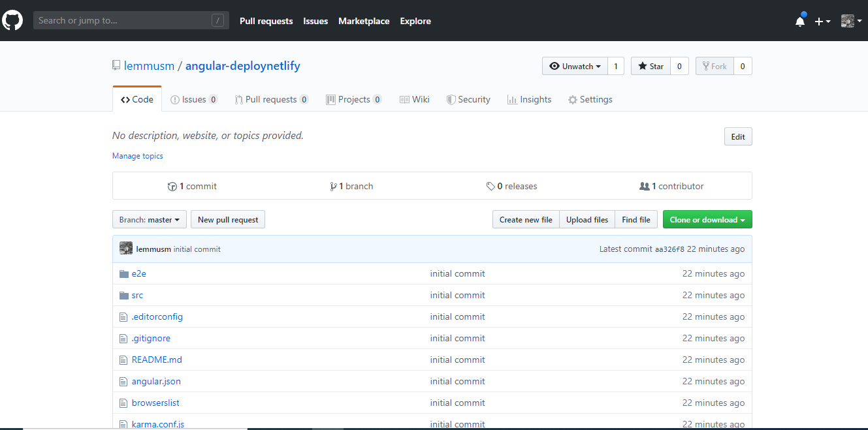Go to Explore
The height and width of the screenshot is (430, 868).
click(x=415, y=21)
